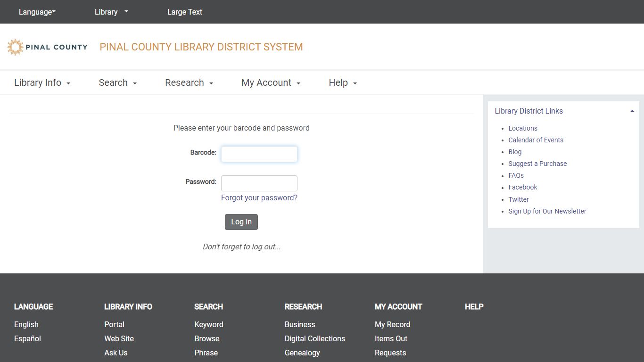
Task: Open the Calendar of Events link
Action: coord(536,140)
